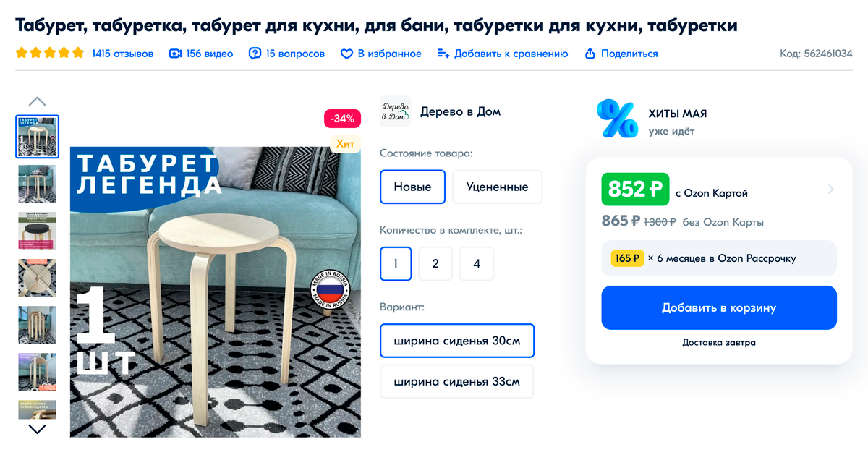Open the 15 вопросов questions link

pos(295,54)
